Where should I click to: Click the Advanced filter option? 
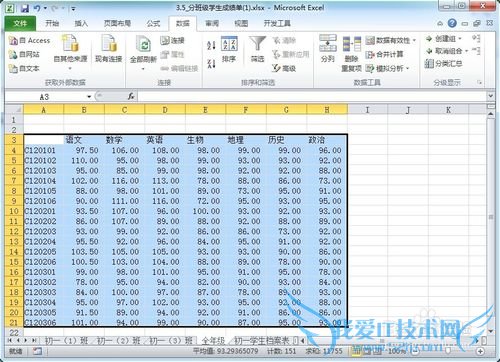[x=284, y=68]
